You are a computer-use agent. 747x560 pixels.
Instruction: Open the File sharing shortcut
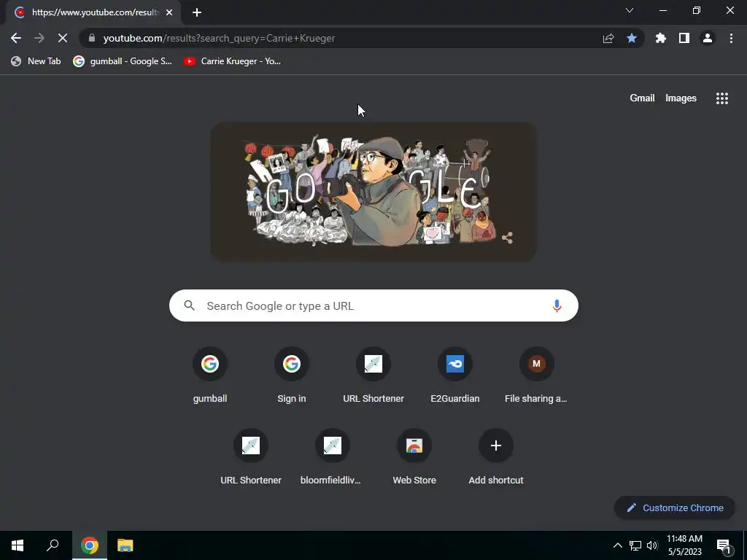[536, 376]
